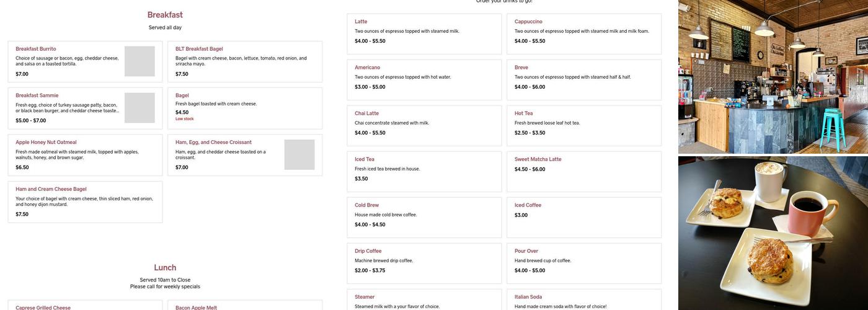Choose the Drip Coffee item
This screenshot has width=868, height=310.
tap(423, 263)
